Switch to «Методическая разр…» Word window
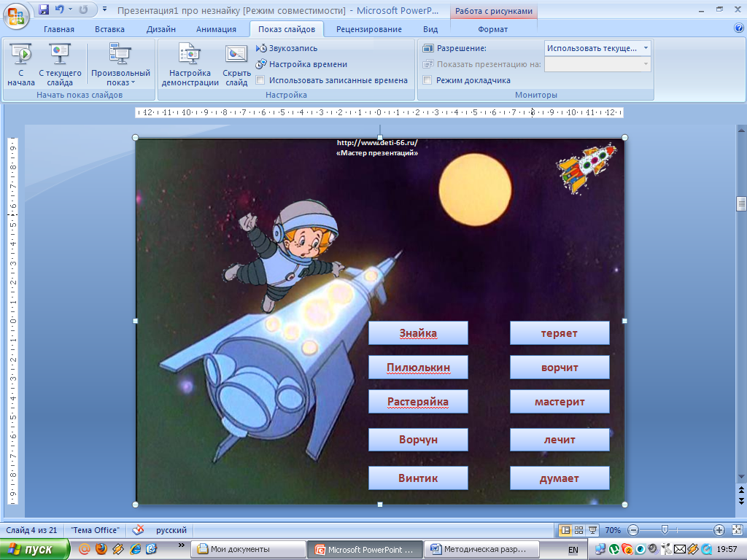 click(x=481, y=550)
